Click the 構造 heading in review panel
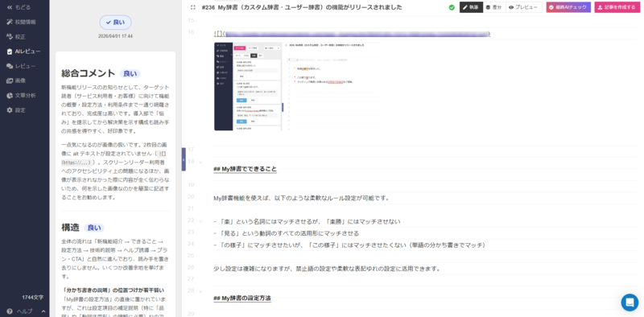 pos(70,228)
